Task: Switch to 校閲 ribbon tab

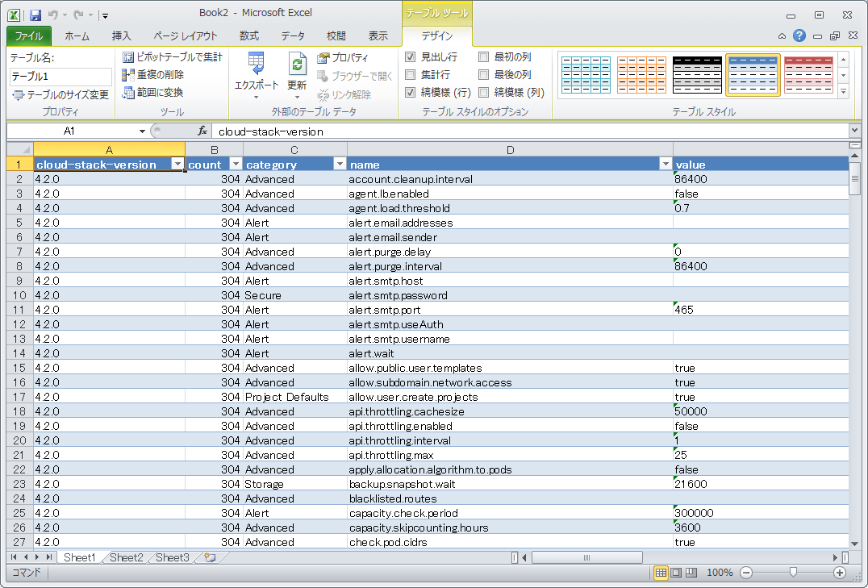Action: pos(336,36)
